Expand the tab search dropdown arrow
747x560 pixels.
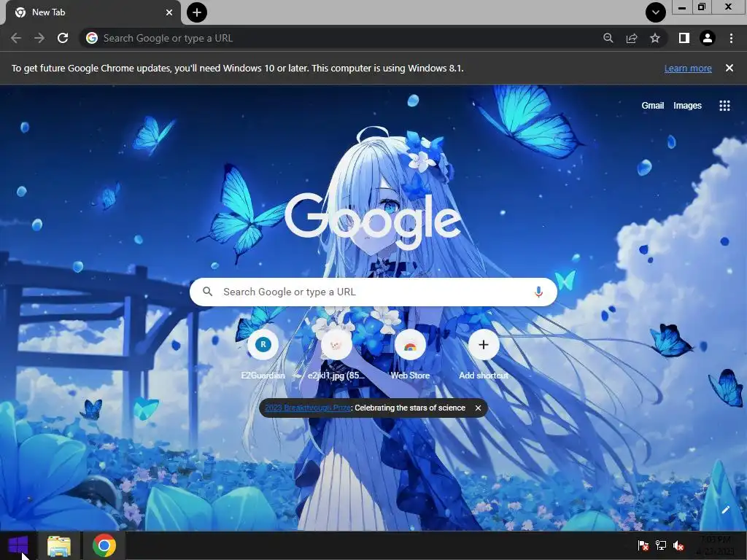click(656, 12)
